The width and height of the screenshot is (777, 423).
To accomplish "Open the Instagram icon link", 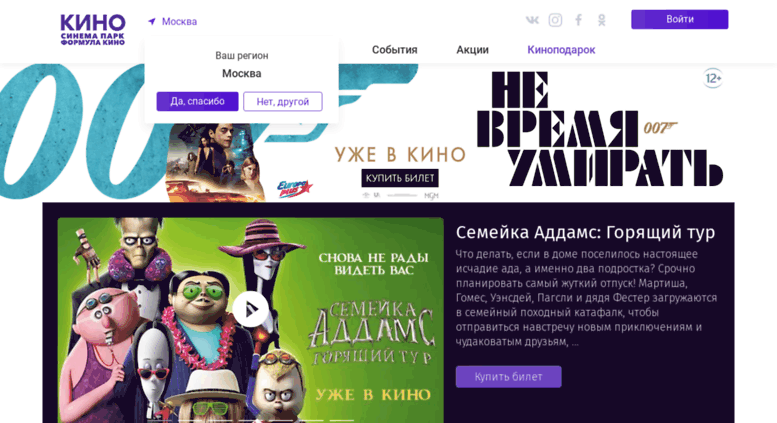I will pyautogui.click(x=555, y=20).
